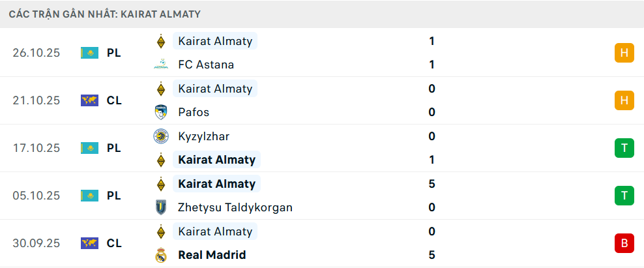Click the Kyzylzhar team name
The height and width of the screenshot is (268, 644).
click(x=203, y=136)
